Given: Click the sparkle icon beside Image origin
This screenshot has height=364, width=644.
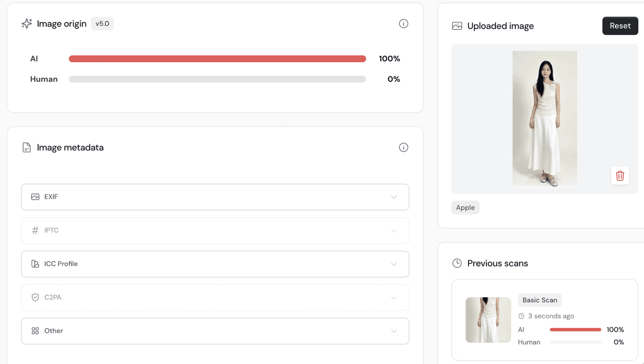Looking at the screenshot, I should (x=27, y=24).
